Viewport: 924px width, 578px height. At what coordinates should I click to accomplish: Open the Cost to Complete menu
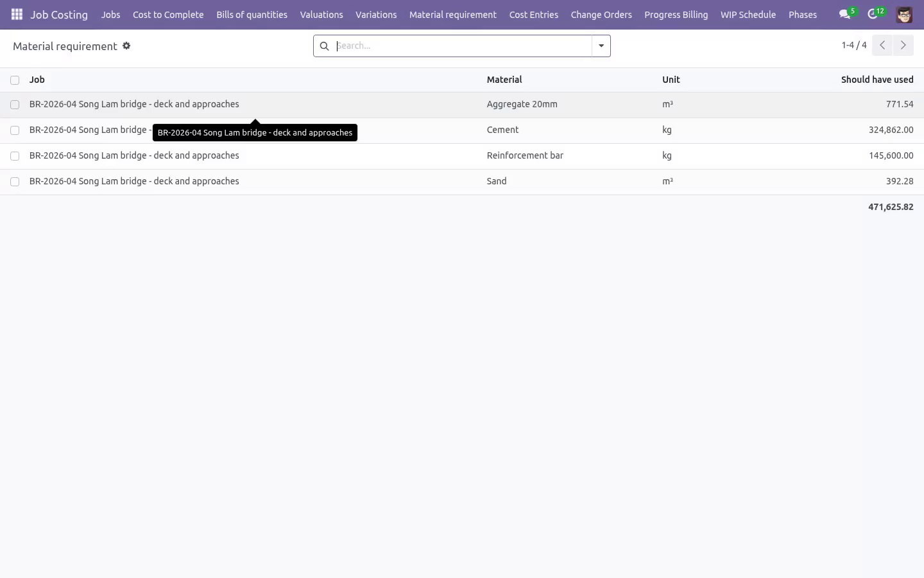168,15
